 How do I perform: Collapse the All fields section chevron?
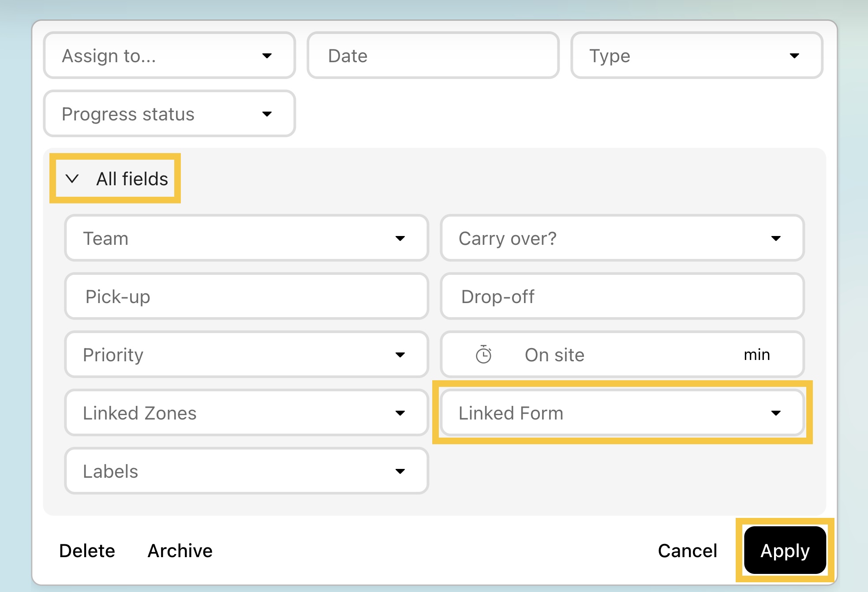coord(72,179)
